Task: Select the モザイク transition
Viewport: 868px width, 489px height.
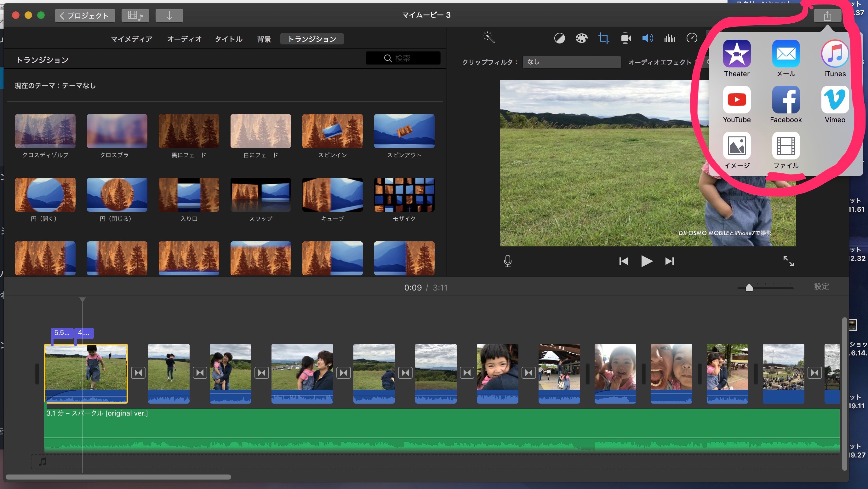Action: pyautogui.click(x=404, y=195)
